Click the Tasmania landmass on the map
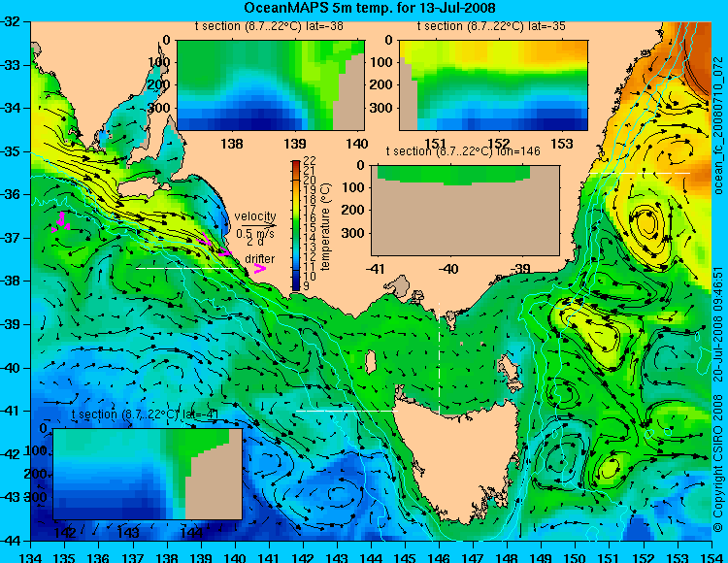Viewport: 728px width, 563px height. point(460,459)
